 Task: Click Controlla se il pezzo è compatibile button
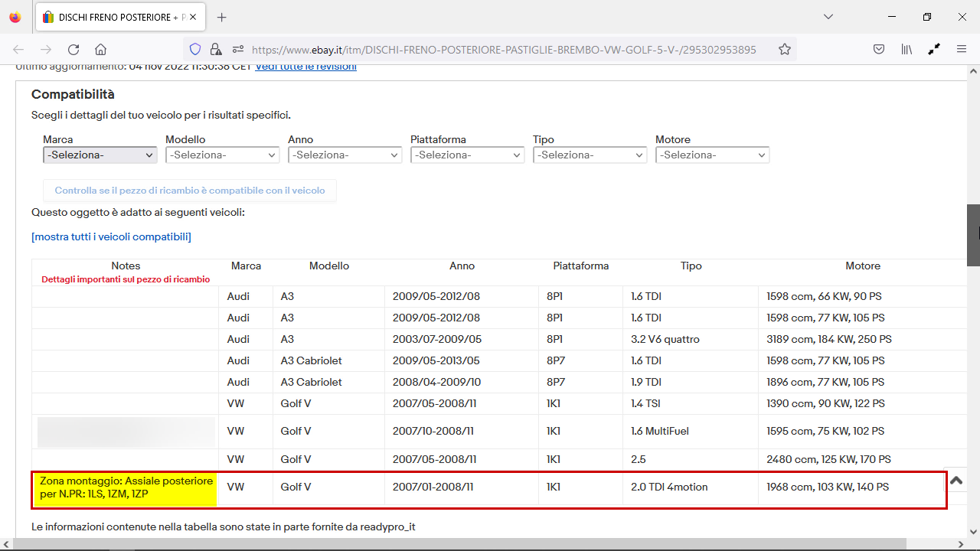pos(190,191)
